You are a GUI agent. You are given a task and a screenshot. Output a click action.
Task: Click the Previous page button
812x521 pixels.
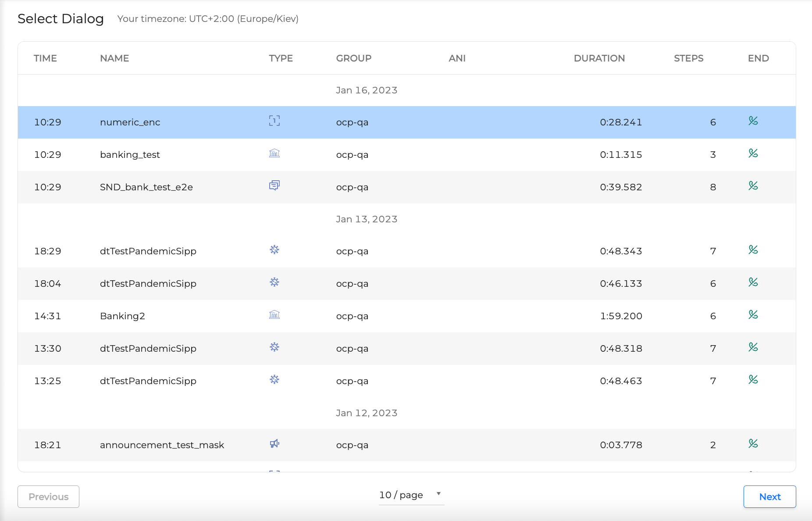[48, 497]
